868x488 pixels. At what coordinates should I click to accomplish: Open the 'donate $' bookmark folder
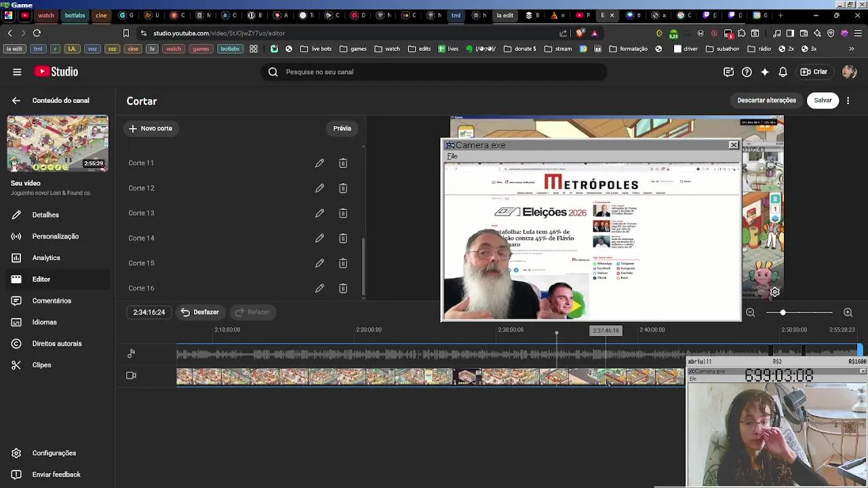point(519,49)
